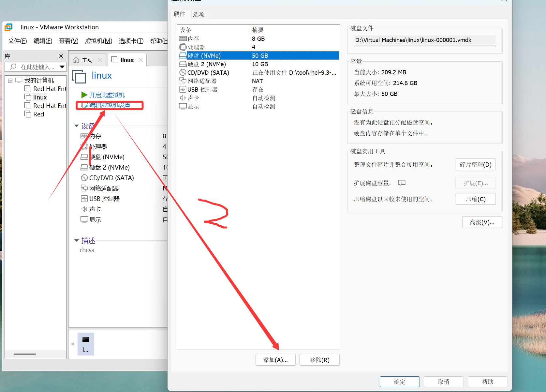The width and height of the screenshot is (546, 392).
Task: Click the 帮助 button in settings dialog
Action: click(488, 382)
